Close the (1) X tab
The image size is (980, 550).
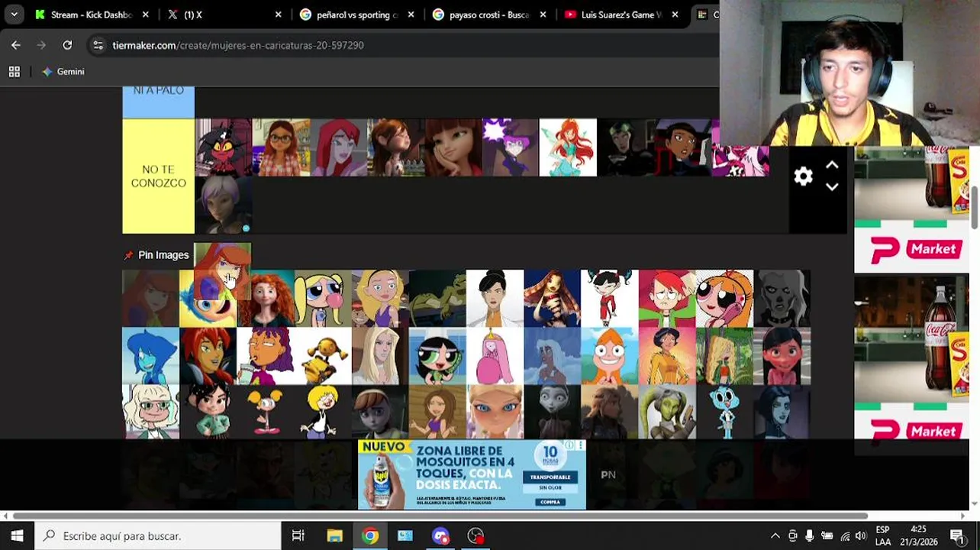278,15
